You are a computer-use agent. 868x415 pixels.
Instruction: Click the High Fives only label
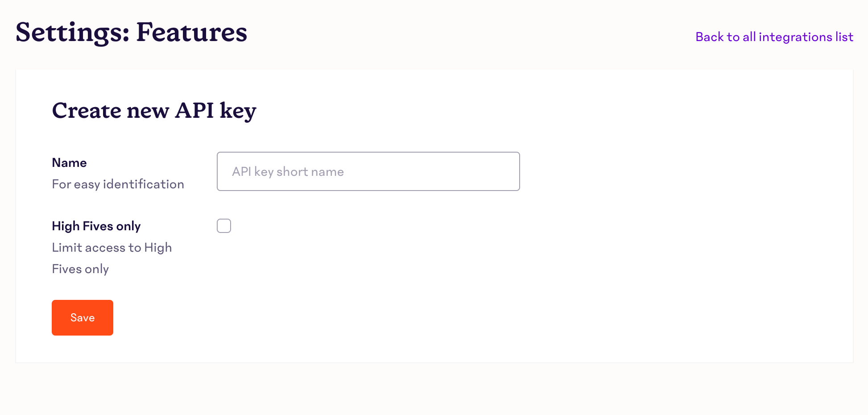click(96, 226)
